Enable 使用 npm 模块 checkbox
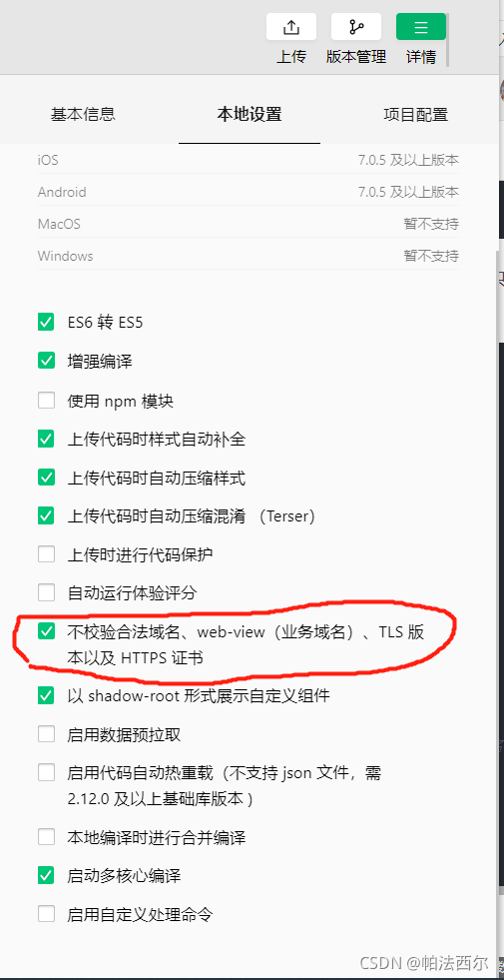This screenshot has width=504, height=980. click(x=46, y=400)
